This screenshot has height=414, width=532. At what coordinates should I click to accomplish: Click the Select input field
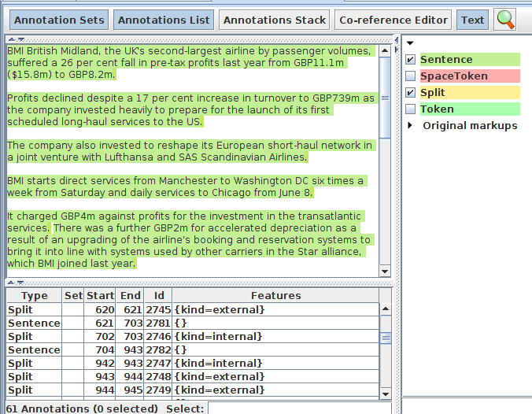299,408
